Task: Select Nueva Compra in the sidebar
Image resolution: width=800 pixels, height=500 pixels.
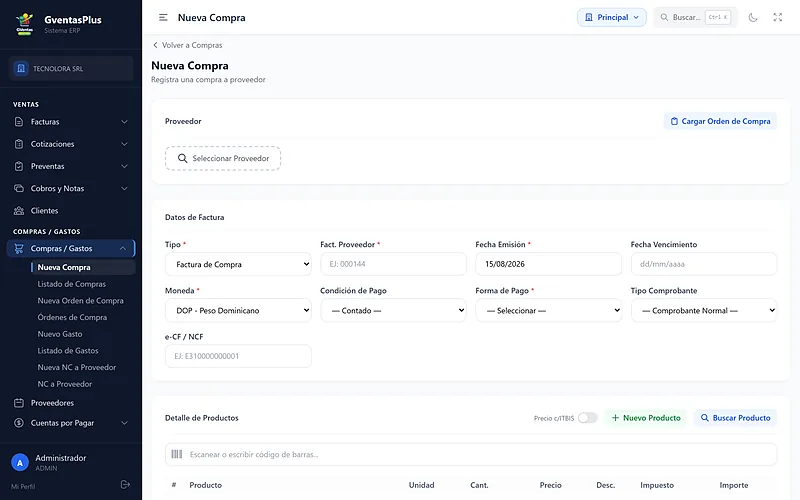Action: (83, 267)
